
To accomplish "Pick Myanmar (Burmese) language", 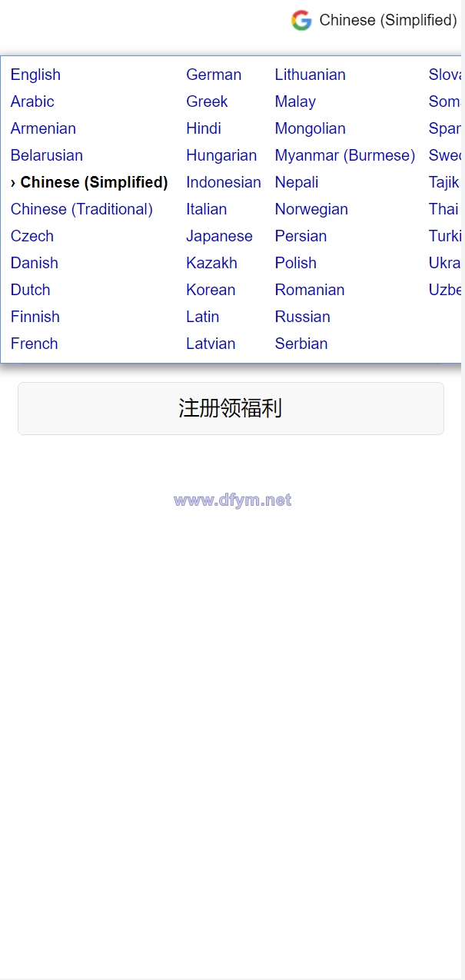I will click(345, 155).
